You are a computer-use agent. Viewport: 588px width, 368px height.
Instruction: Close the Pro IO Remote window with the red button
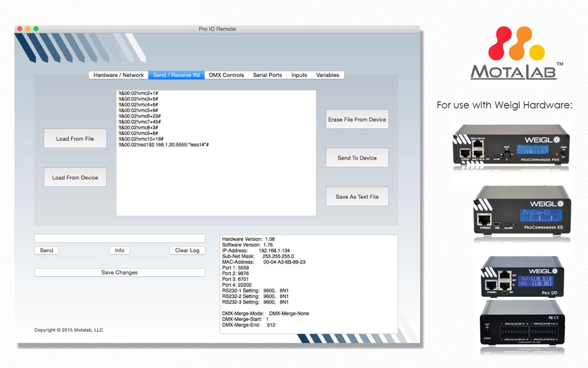(x=20, y=28)
